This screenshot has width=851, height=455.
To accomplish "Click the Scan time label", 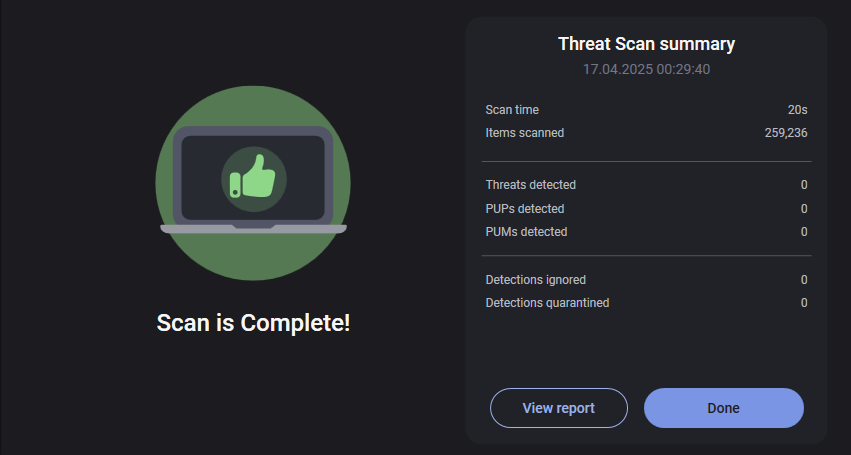I will (x=512, y=110).
